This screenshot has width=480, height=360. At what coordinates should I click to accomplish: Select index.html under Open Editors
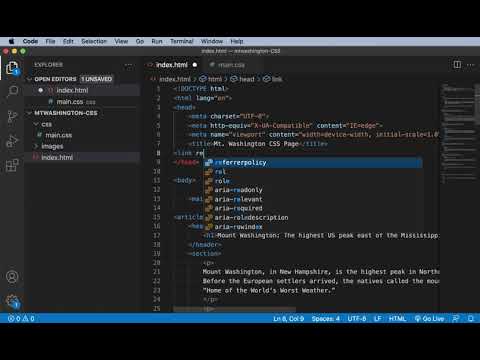pyautogui.click(x=72, y=90)
